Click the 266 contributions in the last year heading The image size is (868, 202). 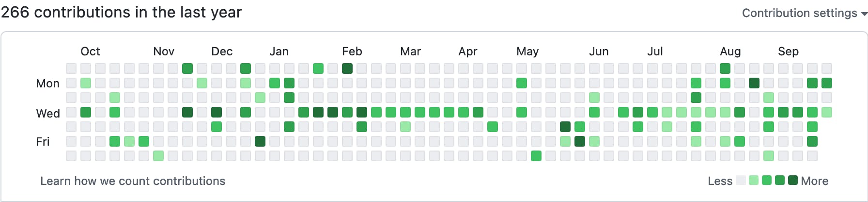tap(121, 12)
